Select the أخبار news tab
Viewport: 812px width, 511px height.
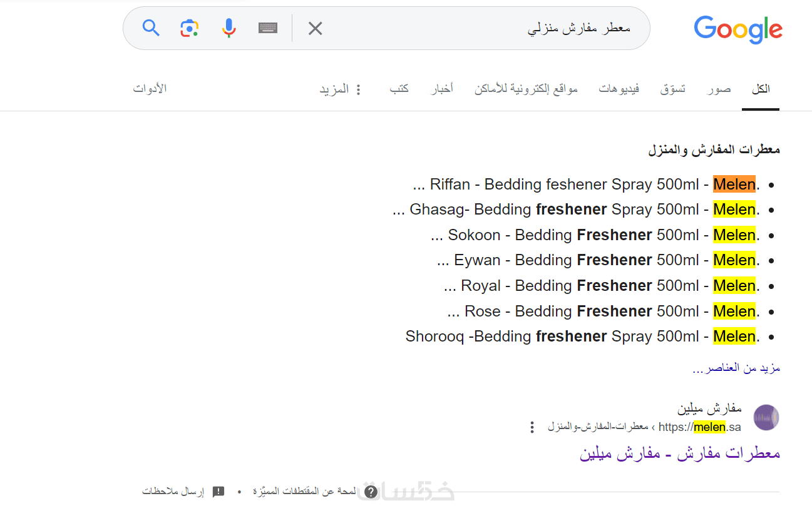tap(442, 89)
